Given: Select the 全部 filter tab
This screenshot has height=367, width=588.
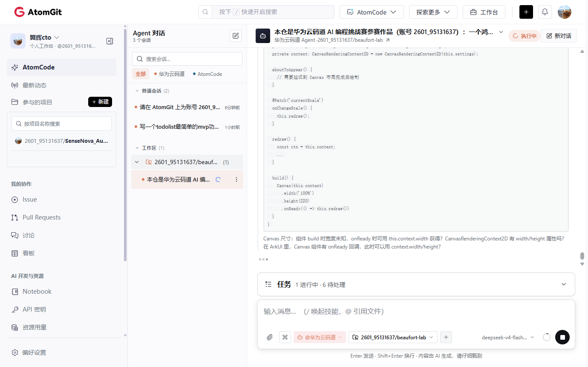Looking at the screenshot, I should [141, 74].
